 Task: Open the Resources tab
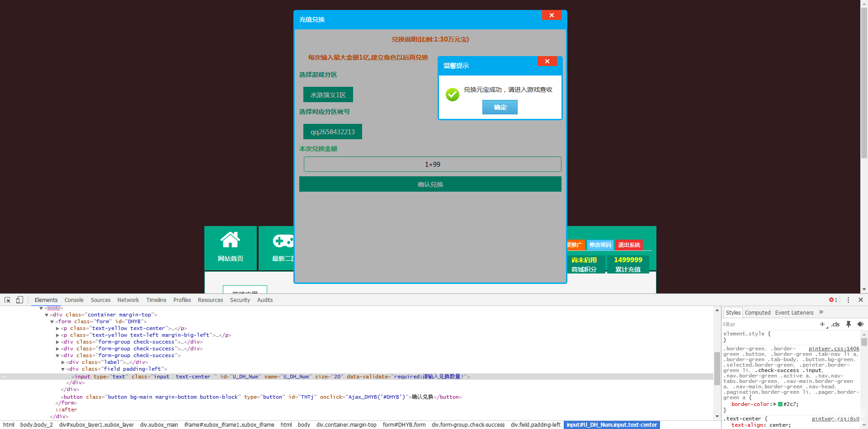pos(210,300)
